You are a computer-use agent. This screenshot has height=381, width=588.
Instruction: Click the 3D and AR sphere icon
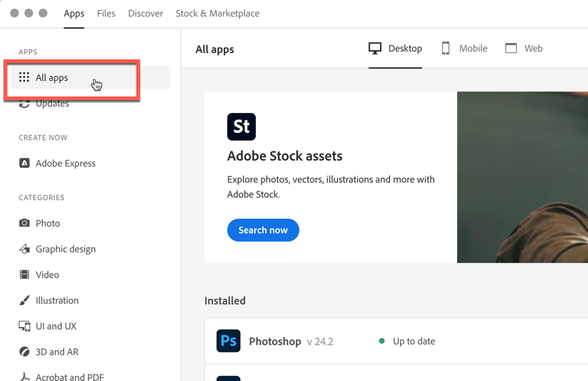tap(24, 352)
